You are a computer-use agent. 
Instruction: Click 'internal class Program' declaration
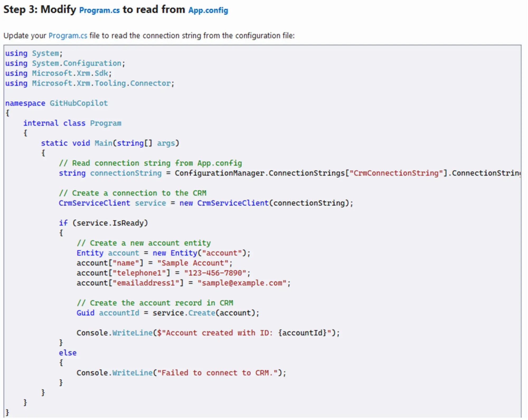72,123
